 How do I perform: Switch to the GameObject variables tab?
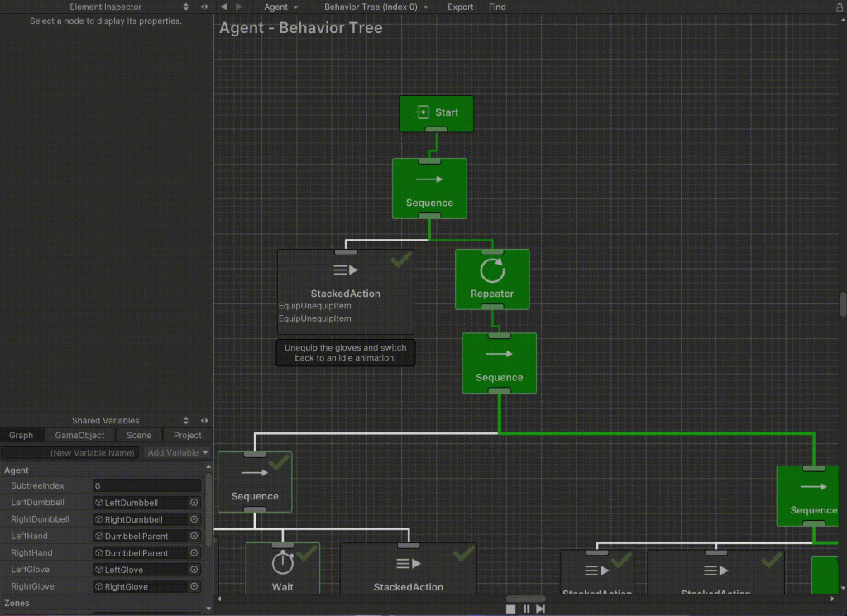point(79,435)
